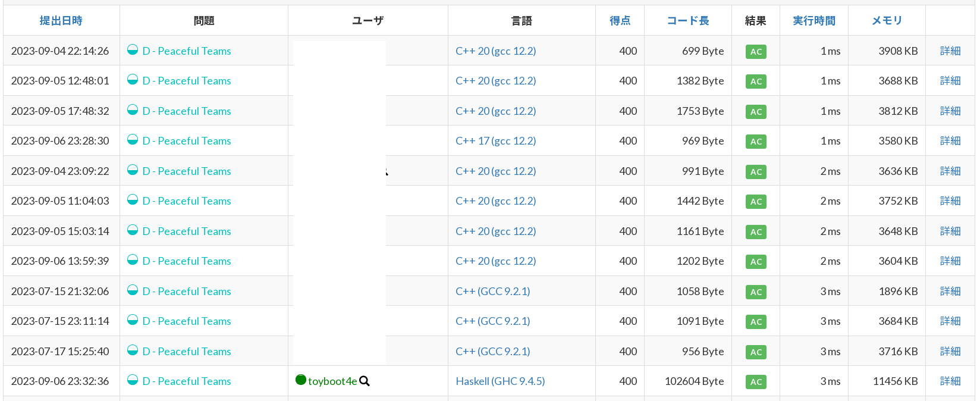Filter by C++ (GCC 9.2.1) in 1058 Byte row

coord(493,292)
